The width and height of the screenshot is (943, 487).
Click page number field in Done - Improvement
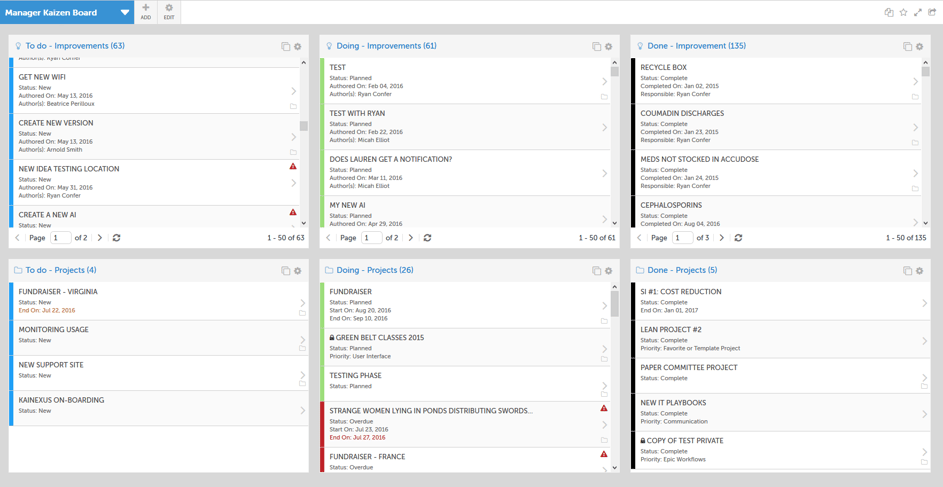click(683, 237)
